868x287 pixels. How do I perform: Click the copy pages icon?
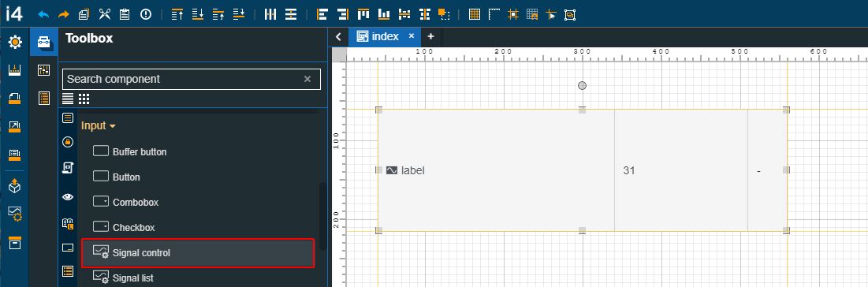(84, 14)
